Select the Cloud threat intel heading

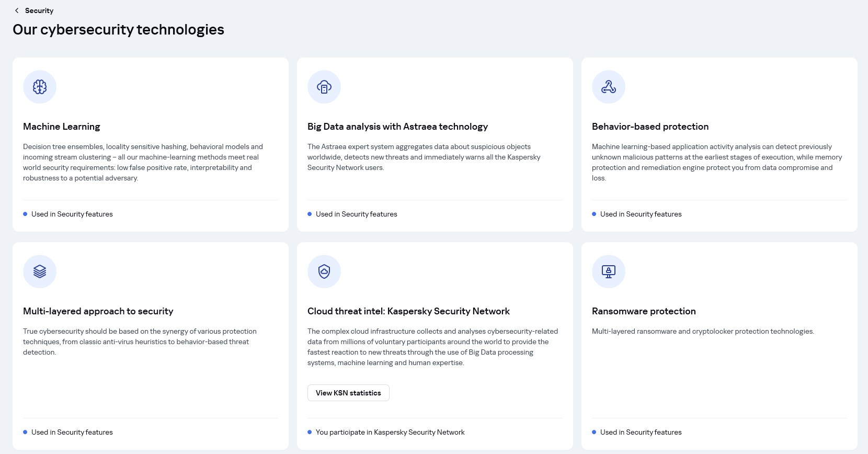408,311
